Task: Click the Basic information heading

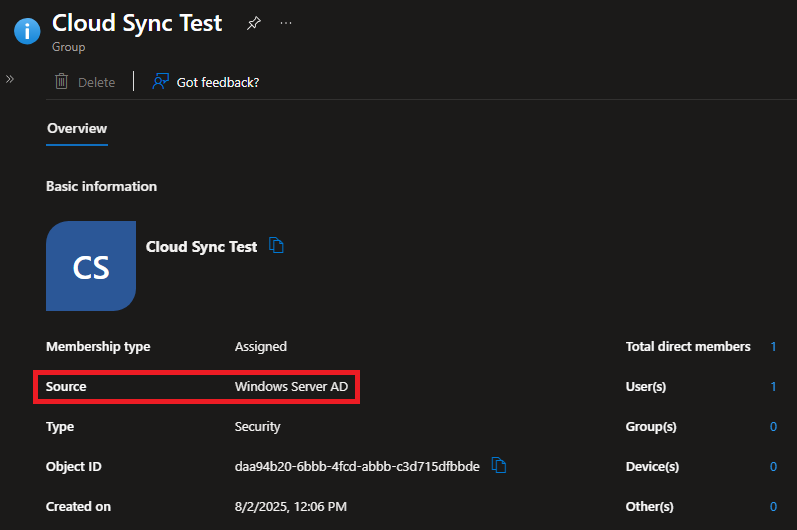Action: [x=101, y=186]
